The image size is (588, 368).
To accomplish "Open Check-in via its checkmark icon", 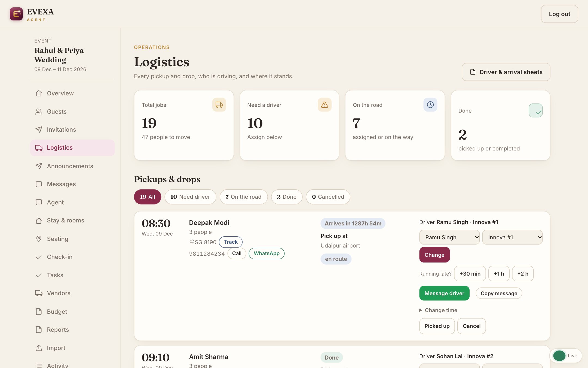I will (39, 257).
